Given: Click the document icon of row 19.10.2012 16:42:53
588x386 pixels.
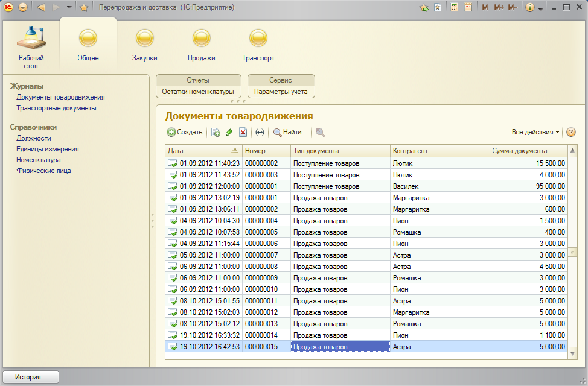Looking at the screenshot, I should pyautogui.click(x=172, y=347).
